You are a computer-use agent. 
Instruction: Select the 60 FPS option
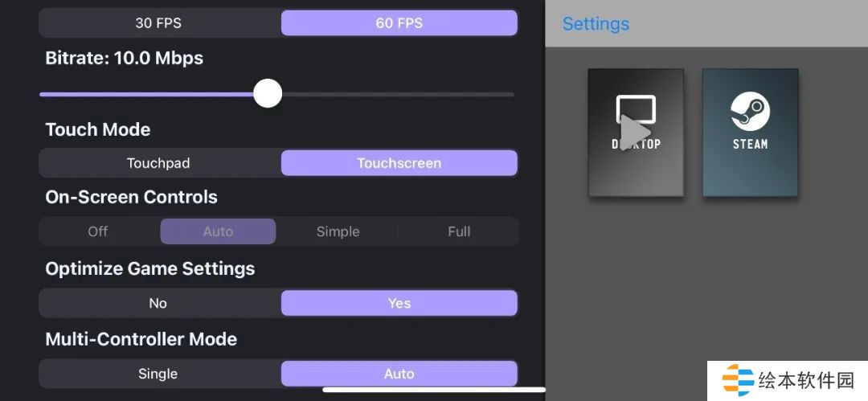click(399, 23)
